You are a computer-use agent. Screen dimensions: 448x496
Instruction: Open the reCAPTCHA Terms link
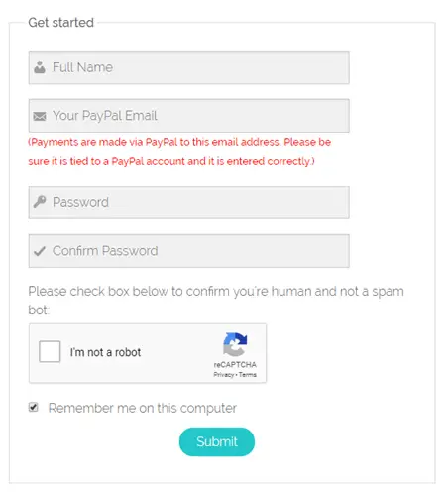tap(248, 375)
